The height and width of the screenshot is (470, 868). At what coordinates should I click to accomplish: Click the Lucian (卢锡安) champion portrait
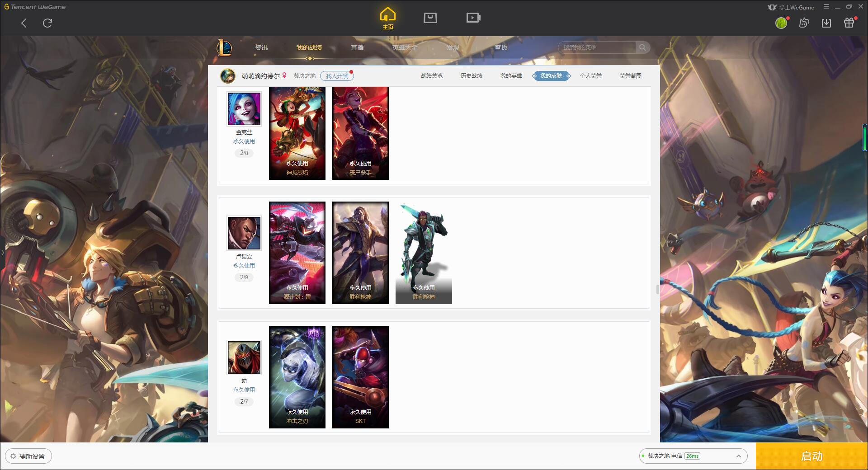coord(244,233)
